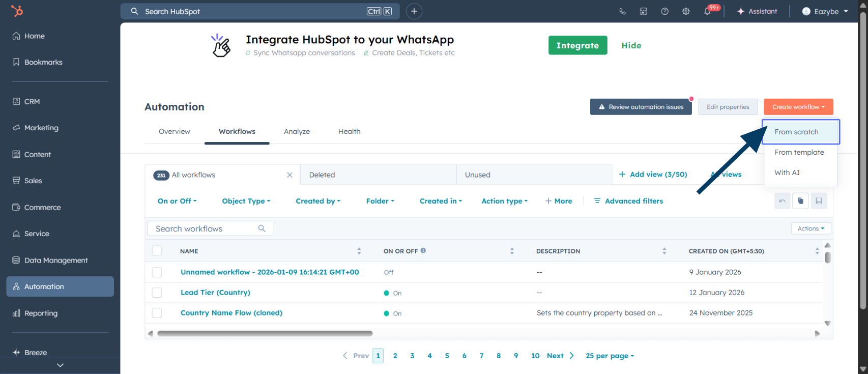The height and width of the screenshot is (374, 868).
Task: Click Add view (3/50)
Action: pos(653,175)
